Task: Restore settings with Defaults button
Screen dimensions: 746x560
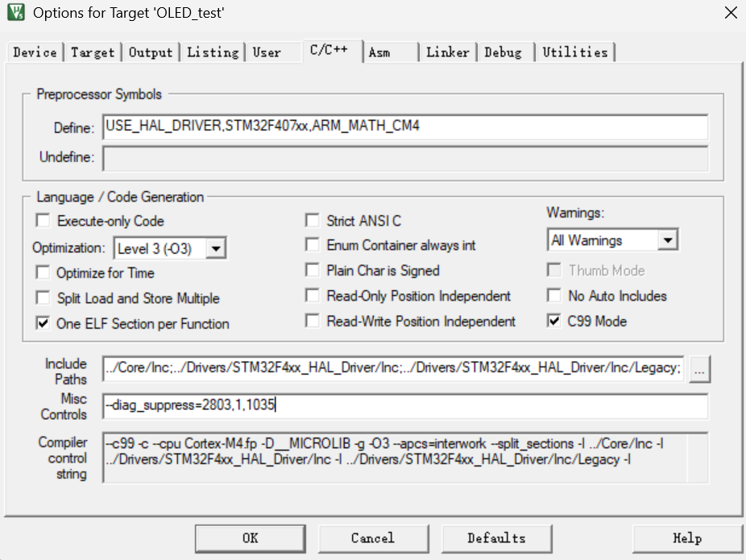Action: pyautogui.click(x=497, y=538)
